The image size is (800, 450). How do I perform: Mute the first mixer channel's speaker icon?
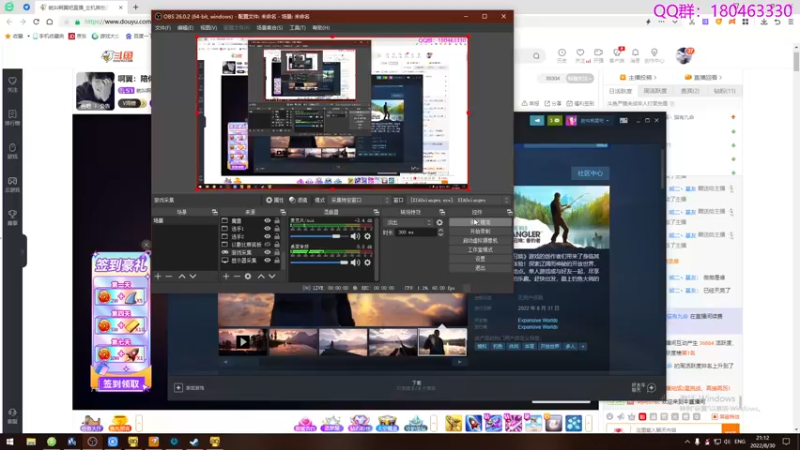tap(355, 236)
